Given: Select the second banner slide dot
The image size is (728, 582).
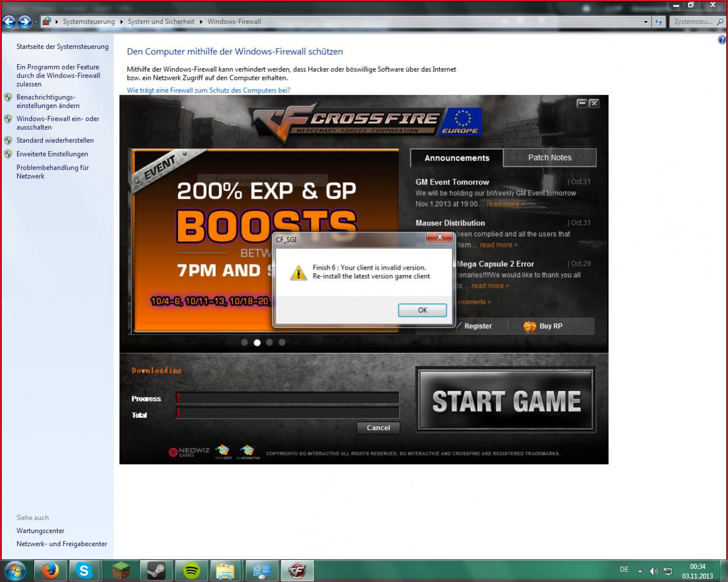Looking at the screenshot, I should (257, 342).
